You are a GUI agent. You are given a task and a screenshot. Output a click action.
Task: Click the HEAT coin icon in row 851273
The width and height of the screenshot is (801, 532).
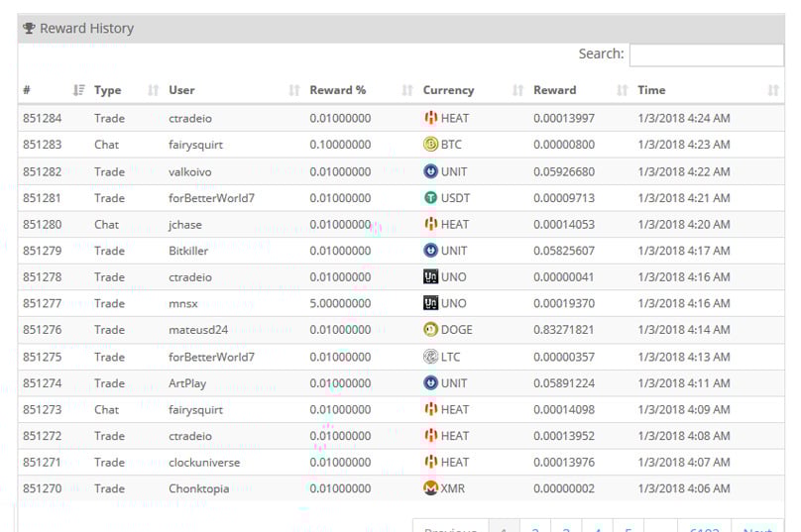pos(430,409)
